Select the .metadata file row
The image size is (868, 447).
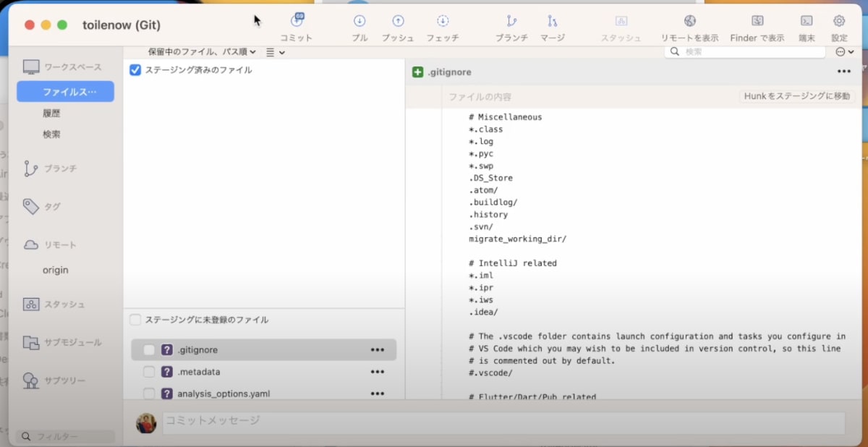click(x=263, y=372)
